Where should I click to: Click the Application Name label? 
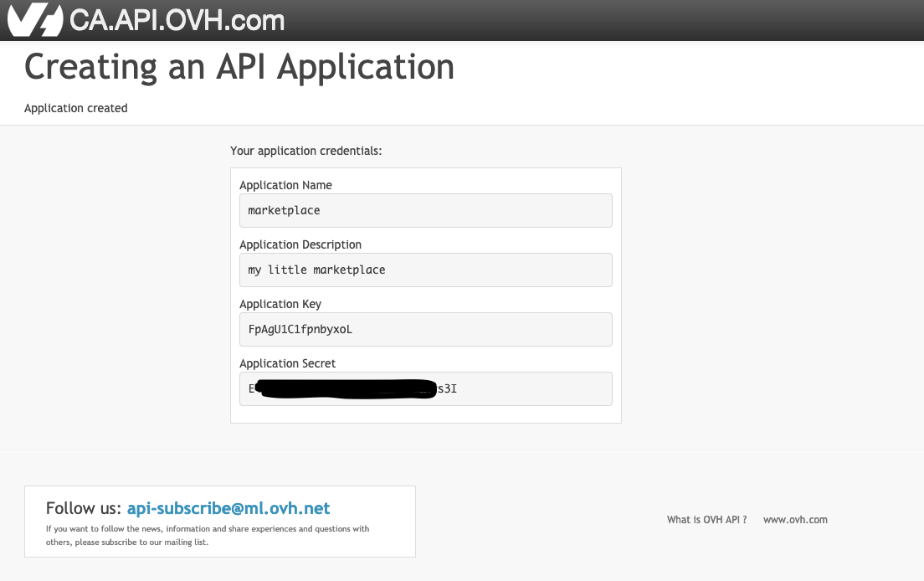(285, 185)
